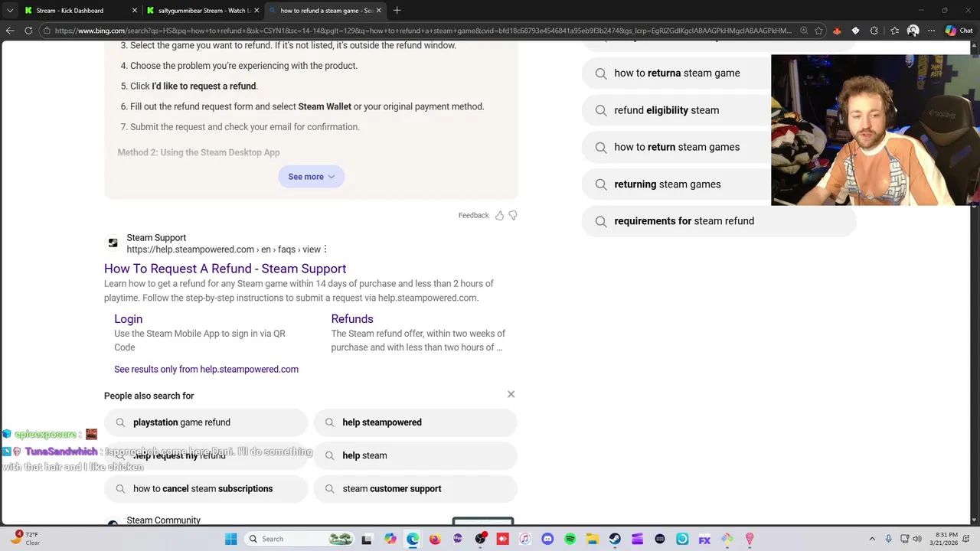Select related search refund eligibility steam

(677, 110)
